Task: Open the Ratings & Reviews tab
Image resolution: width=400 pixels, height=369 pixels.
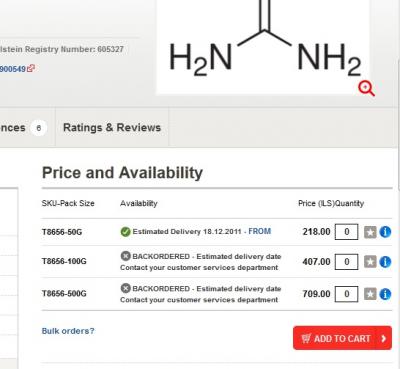Action: pos(112,127)
